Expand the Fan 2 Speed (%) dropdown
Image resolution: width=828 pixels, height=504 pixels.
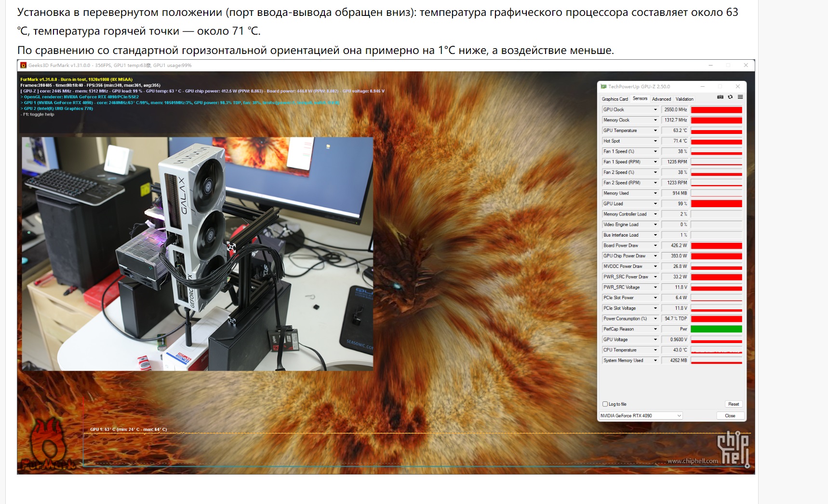pyautogui.click(x=655, y=172)
